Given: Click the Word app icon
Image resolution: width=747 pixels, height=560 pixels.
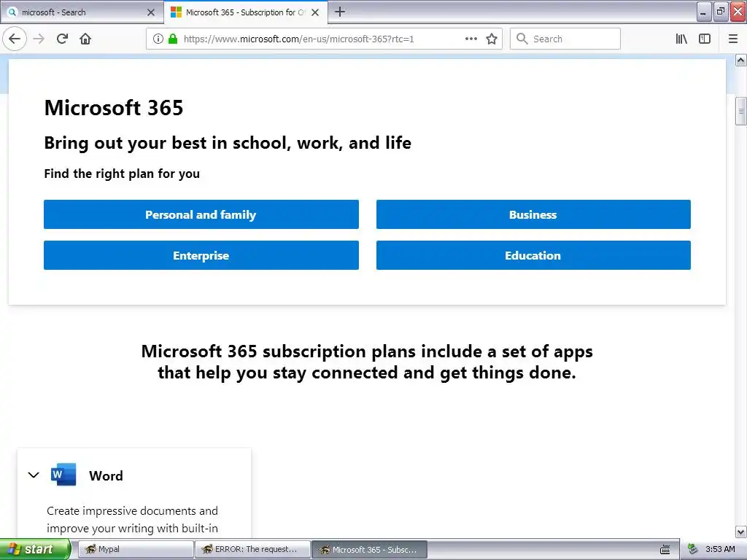Looking at the screenshot, I should [63, 474].
